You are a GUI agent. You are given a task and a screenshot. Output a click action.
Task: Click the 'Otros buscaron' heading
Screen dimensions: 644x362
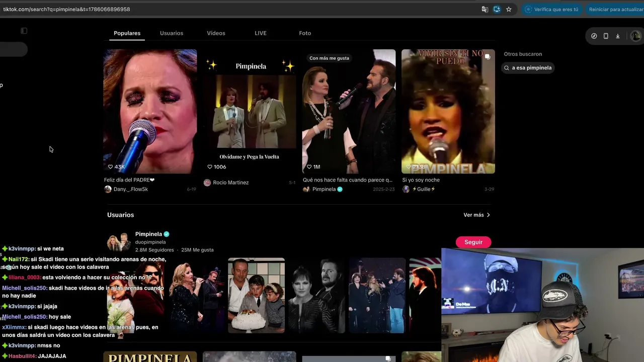(523, 54)
